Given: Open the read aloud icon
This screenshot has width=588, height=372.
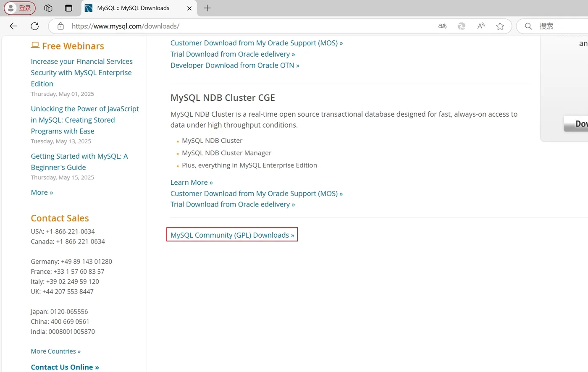Looking at the screenshot, I should click(x=481, y=26).
